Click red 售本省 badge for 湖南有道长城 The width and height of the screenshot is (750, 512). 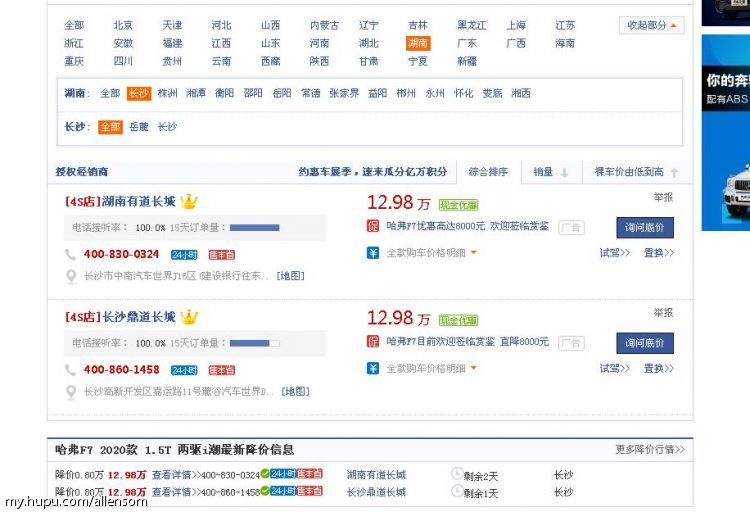221,255
